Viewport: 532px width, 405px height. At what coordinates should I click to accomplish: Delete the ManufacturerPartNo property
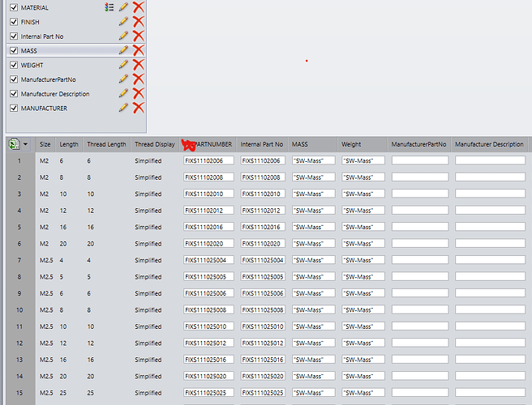coord(138,79)
